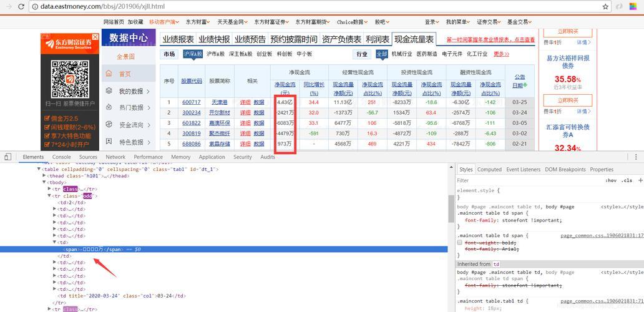Open the 登录 dropdown
The width and height of the screenshot is (644, 312).
click(432, 22)
